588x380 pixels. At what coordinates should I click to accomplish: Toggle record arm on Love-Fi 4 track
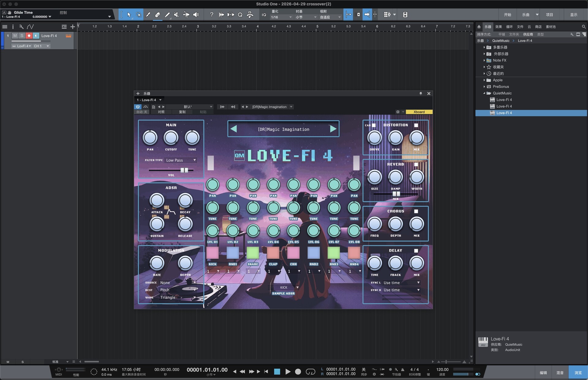(29, 36)
